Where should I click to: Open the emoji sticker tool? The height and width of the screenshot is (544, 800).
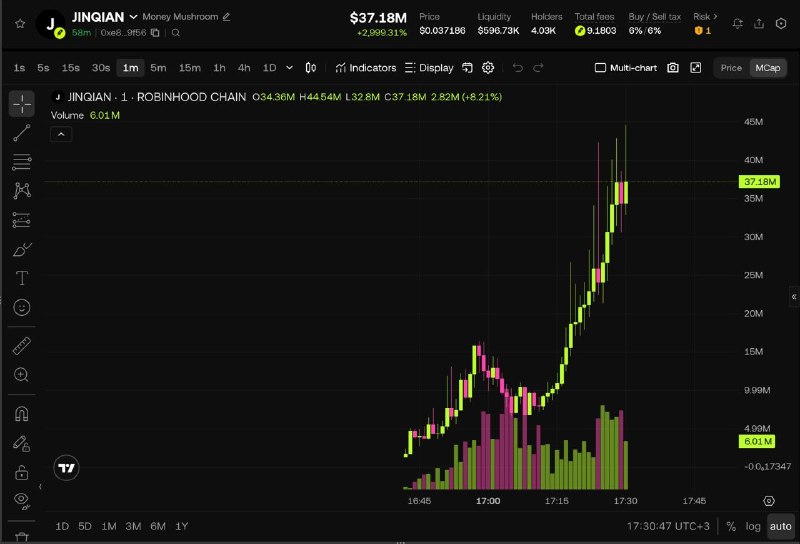click(x=21, y=307)
